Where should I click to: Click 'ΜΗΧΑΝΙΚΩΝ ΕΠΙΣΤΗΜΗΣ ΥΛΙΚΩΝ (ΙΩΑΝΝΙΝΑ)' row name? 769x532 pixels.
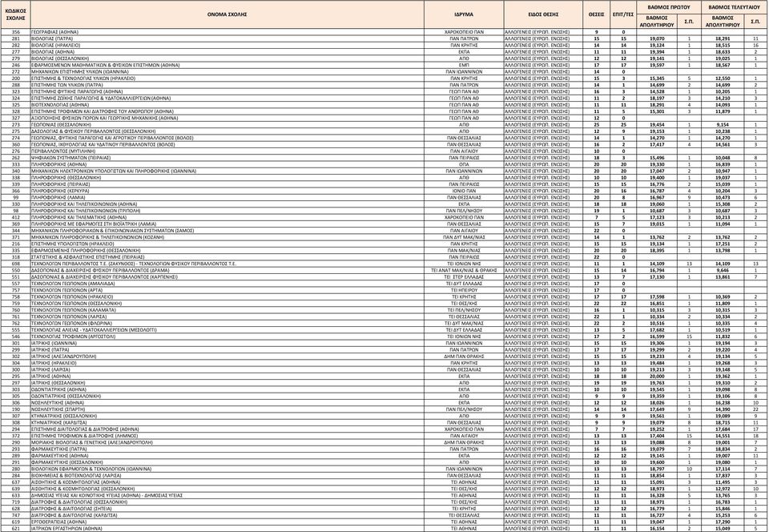click(x=227, y=71)
